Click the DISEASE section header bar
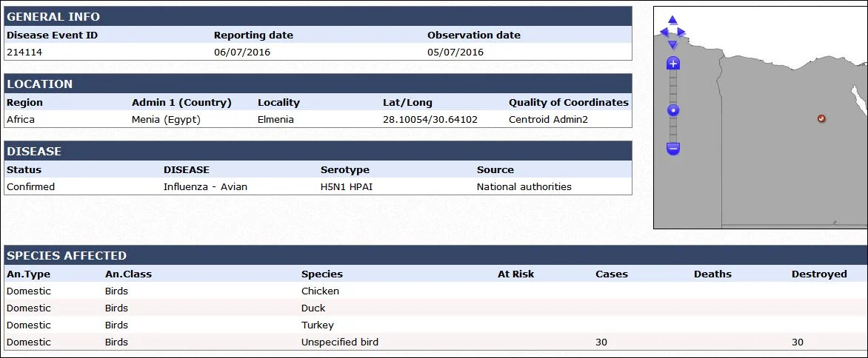Screen dimensions: 868x358 click(x=318, y=151)
